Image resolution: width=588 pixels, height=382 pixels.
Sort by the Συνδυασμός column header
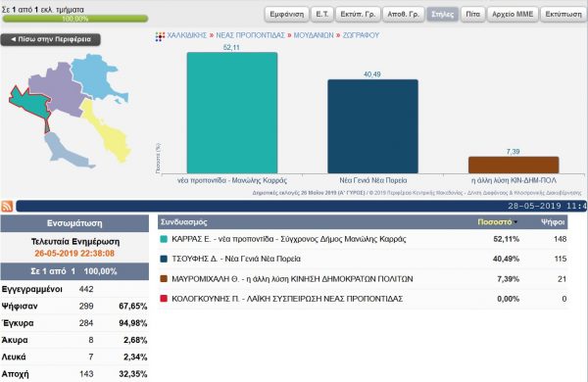[184, 222]
